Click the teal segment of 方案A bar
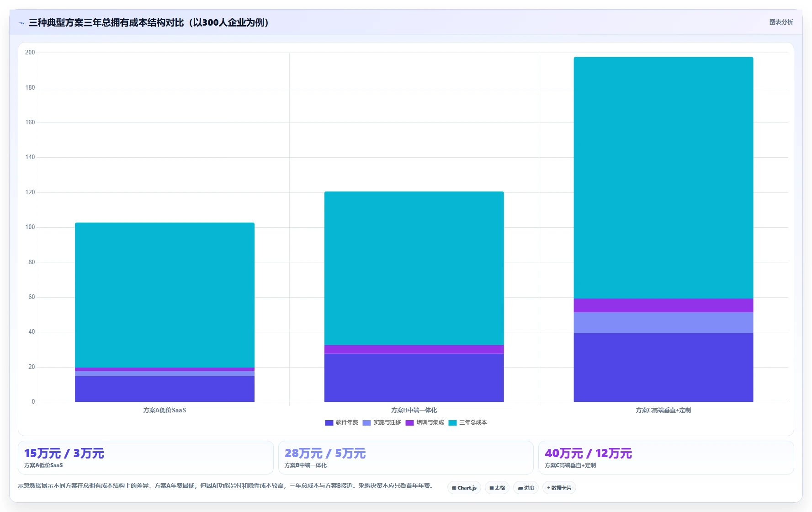The width and height of the screenshot is (812, 512). 165,295
